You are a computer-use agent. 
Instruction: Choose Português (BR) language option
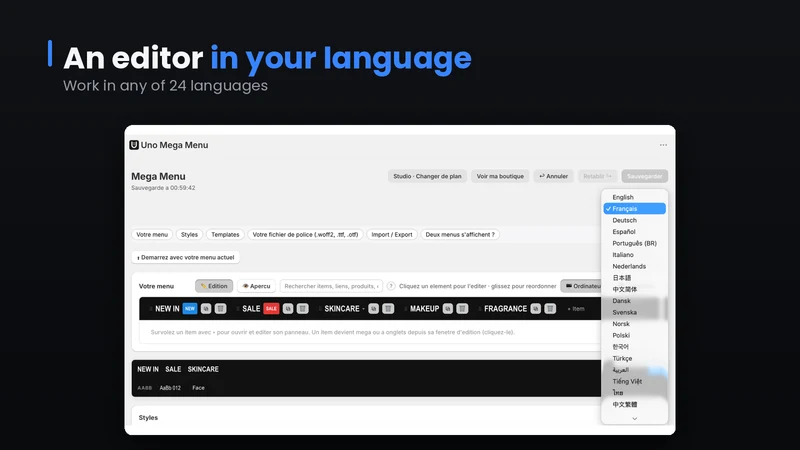pos(635,243)
